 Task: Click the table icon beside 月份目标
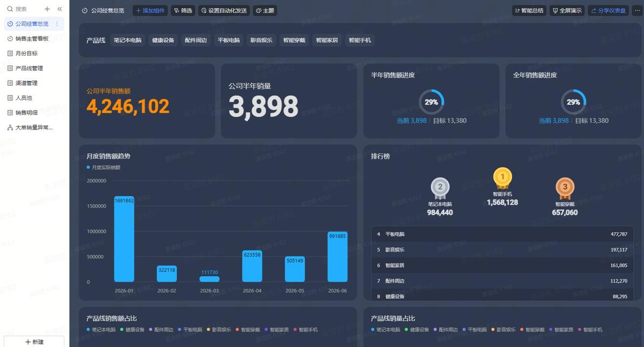10,54
